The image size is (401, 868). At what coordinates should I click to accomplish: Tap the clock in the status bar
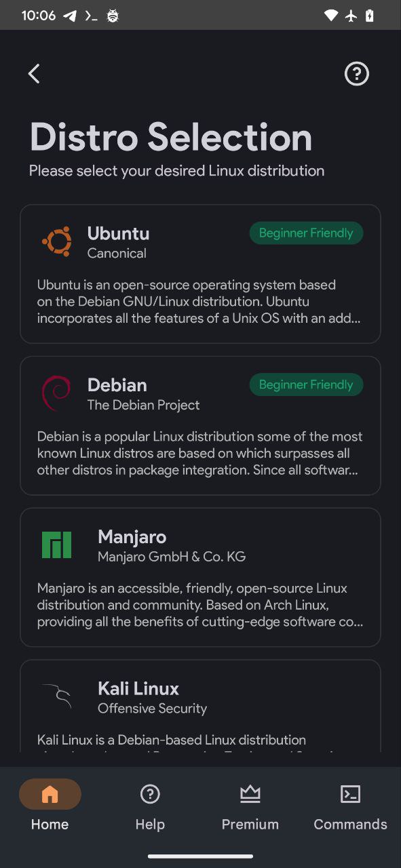38,15
